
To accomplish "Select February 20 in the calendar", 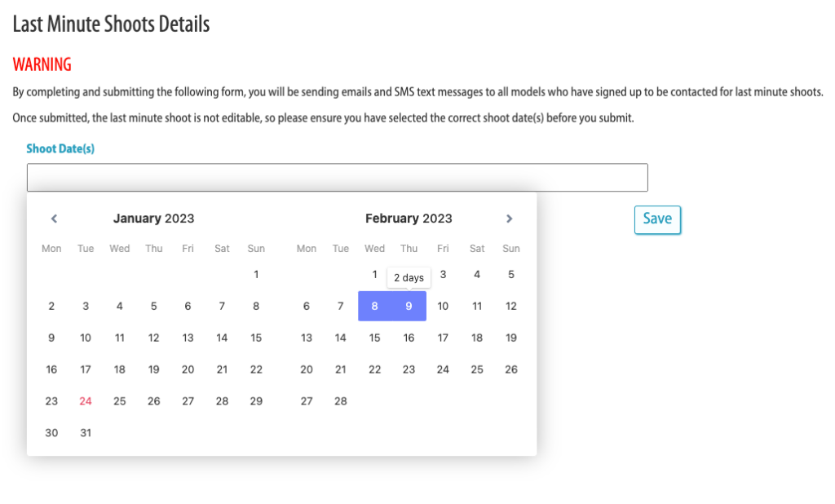I will 307,369.
